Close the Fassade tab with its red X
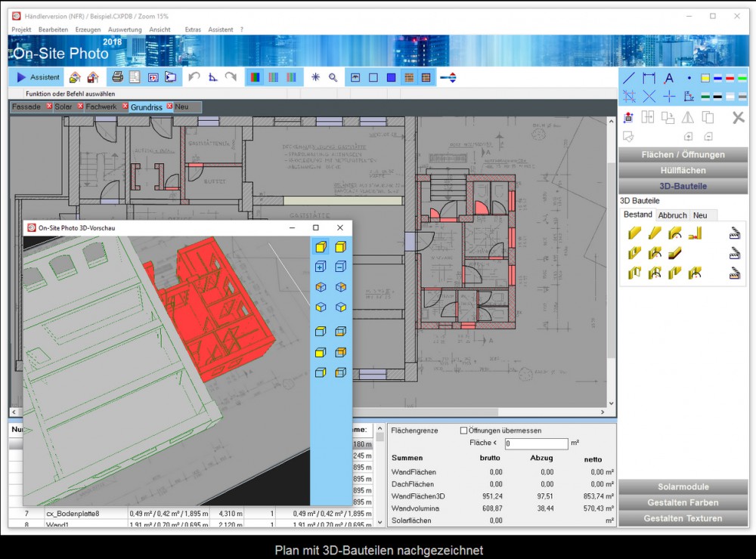 coord(49,106)
